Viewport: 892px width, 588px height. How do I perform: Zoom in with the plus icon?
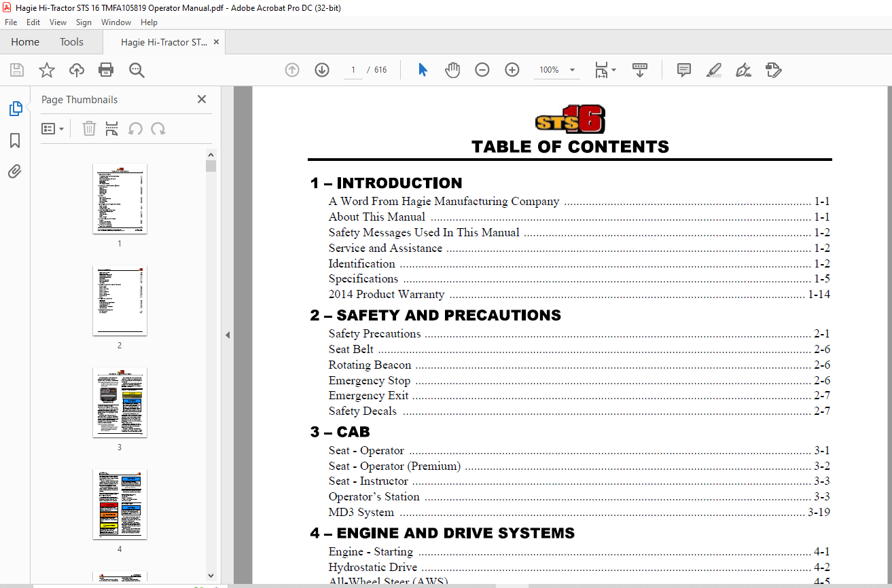[x=512, y=70]
